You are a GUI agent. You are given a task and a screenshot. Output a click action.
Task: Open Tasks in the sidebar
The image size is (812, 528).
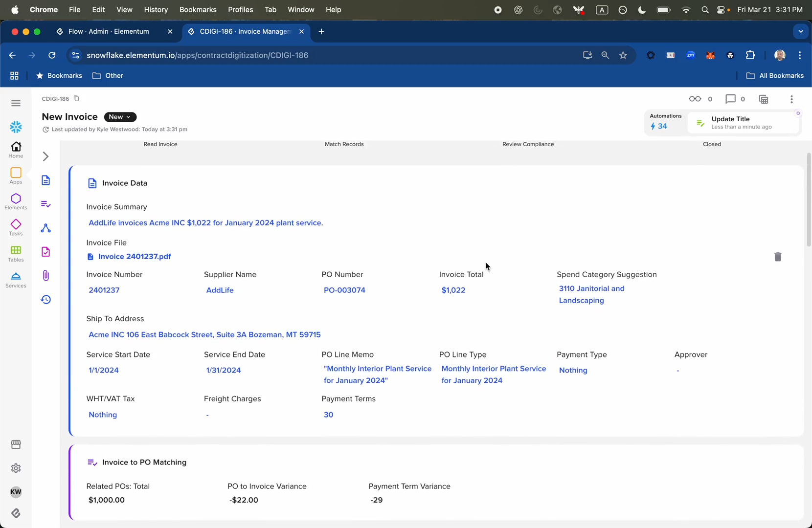[16, 228]
